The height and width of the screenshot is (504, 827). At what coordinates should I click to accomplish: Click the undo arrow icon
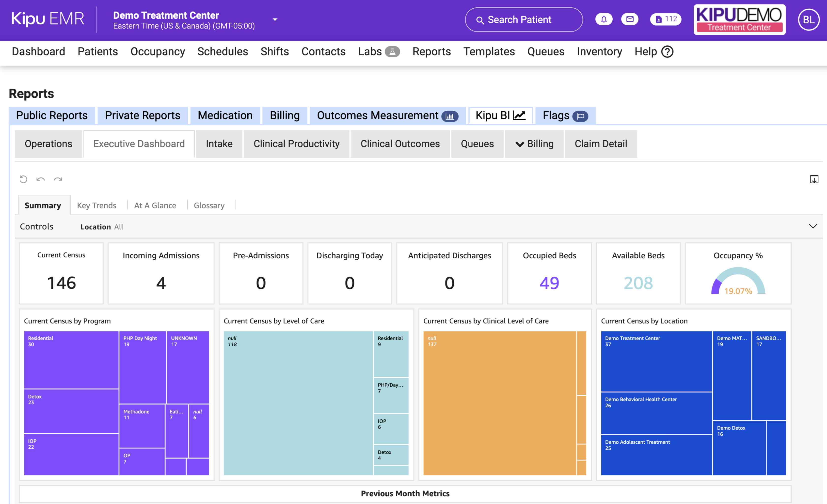pos(41,179)
